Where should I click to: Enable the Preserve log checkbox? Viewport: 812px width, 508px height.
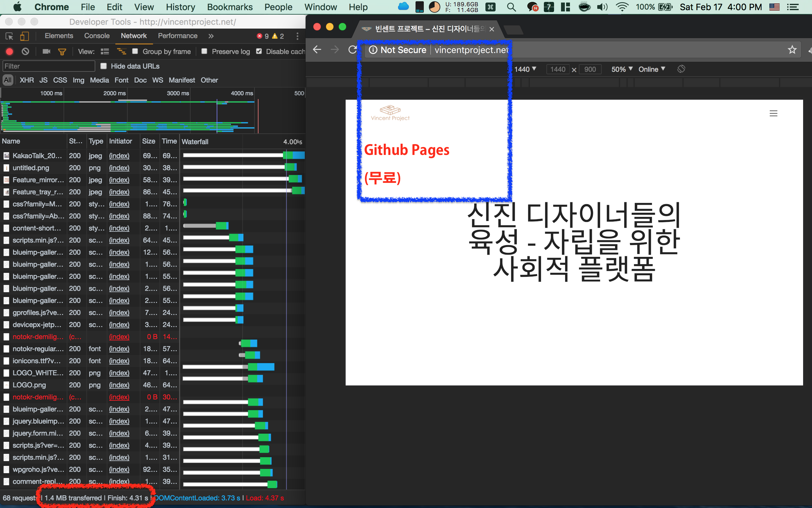204,51
